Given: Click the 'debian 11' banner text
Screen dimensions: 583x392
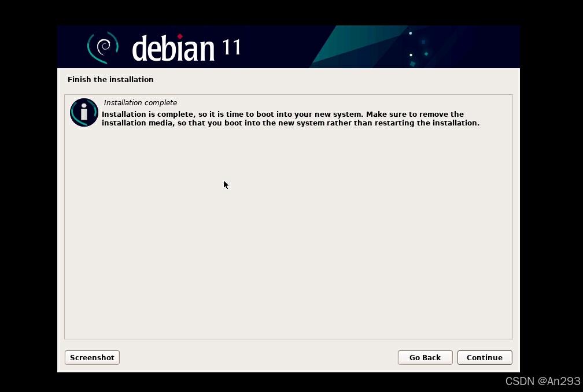Looking at the screenshot, I should (x=186, y=47).
